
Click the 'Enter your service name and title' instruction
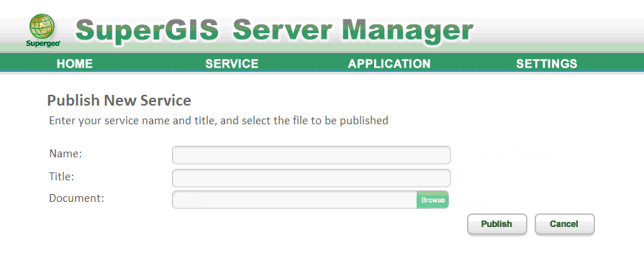coord(219,121)
